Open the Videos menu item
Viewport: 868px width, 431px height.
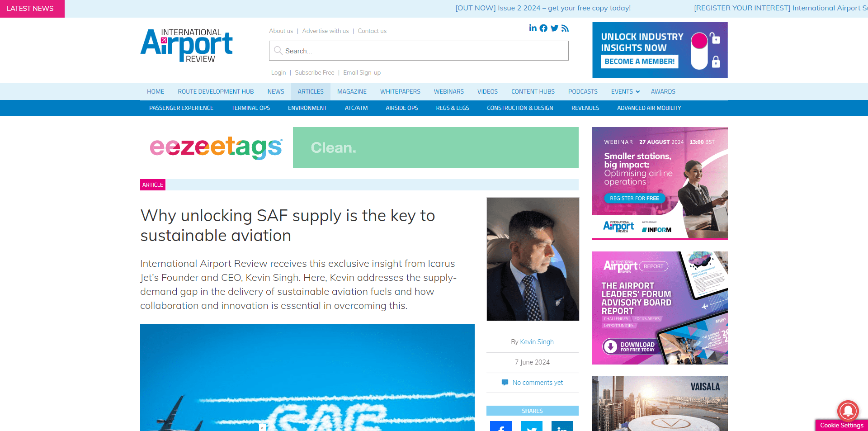[x=487, y=91]
